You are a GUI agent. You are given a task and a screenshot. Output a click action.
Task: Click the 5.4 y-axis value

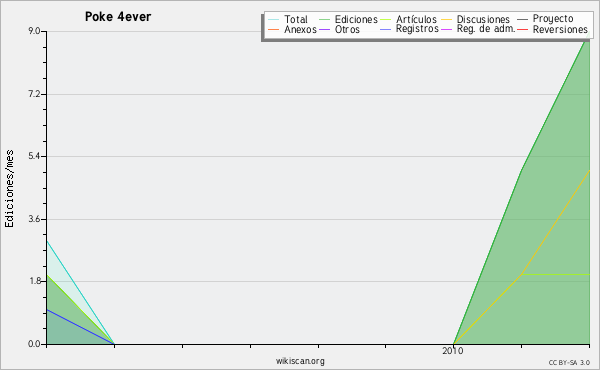(x=34, y=156)
